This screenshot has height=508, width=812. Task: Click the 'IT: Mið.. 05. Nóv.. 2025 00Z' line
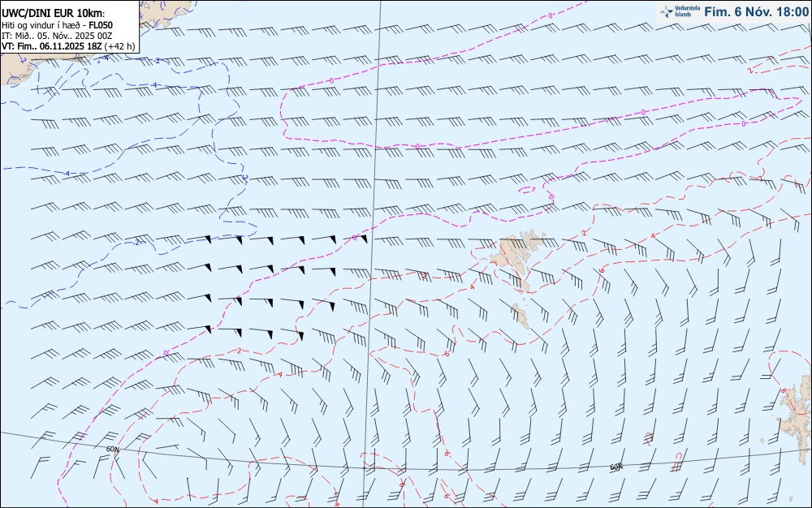[x=57, y=36]
